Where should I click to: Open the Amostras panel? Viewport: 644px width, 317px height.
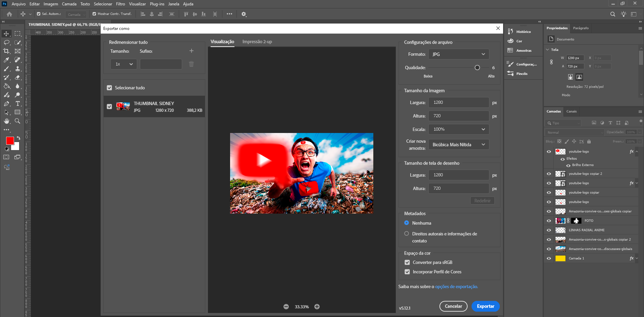pos(519,50)
